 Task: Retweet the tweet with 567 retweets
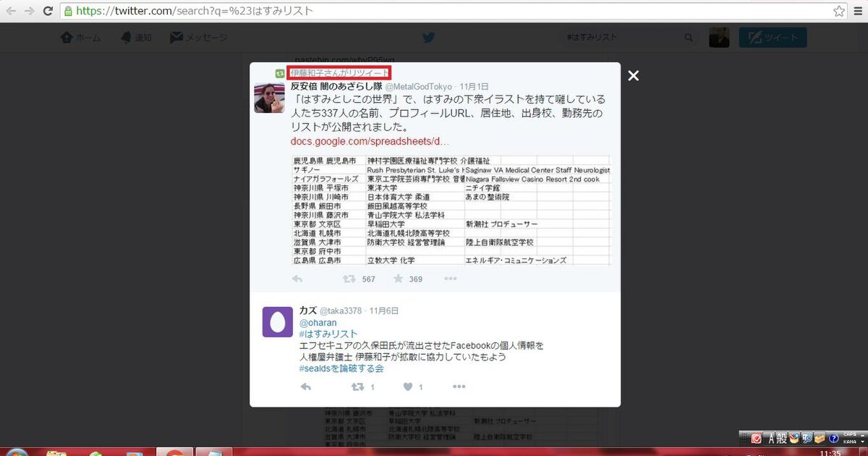[349, 279]
